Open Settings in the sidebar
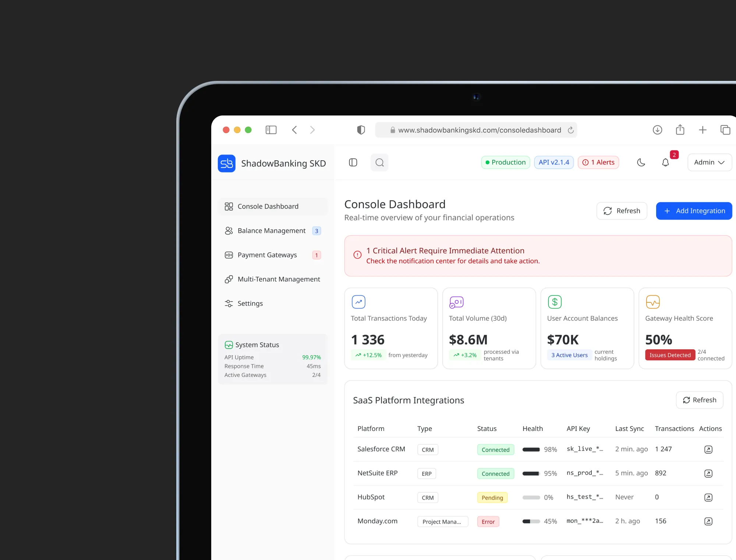Viewport: 736px width, 560px height. tap(273, 303)
